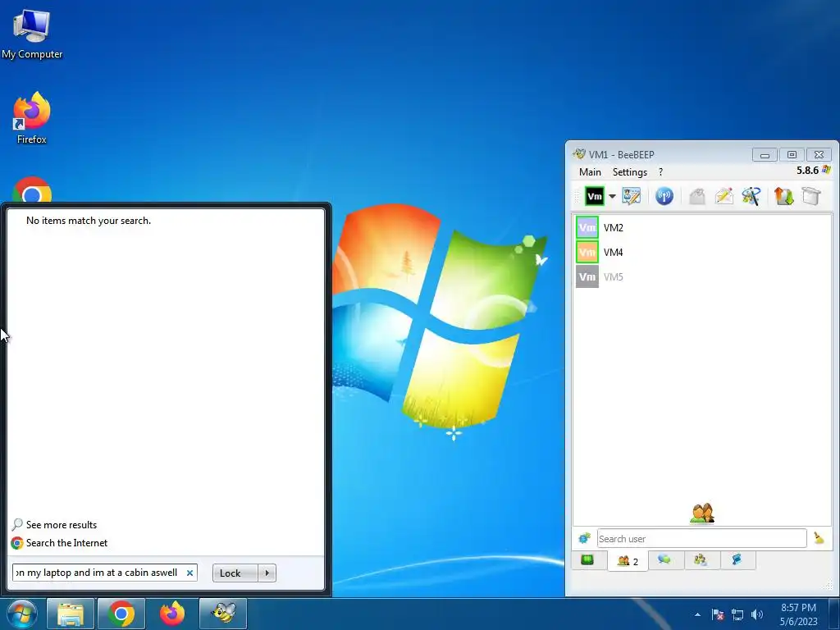Click the Windows flag icon next to version 5.8.6
This screenshot has height=630, width=840.
point(826,170)
